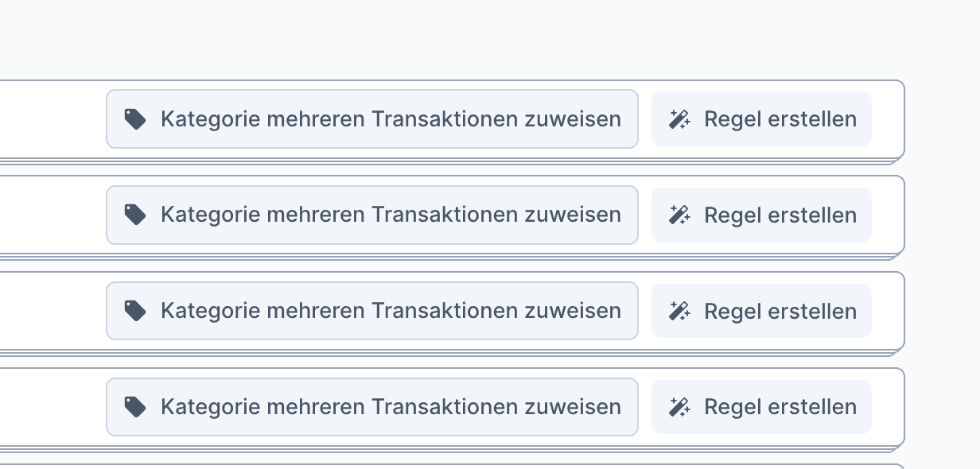The height and width of the screenshot is (469, 980).
Task: Click the tag icon in the second row
Action: click(135, 215)
